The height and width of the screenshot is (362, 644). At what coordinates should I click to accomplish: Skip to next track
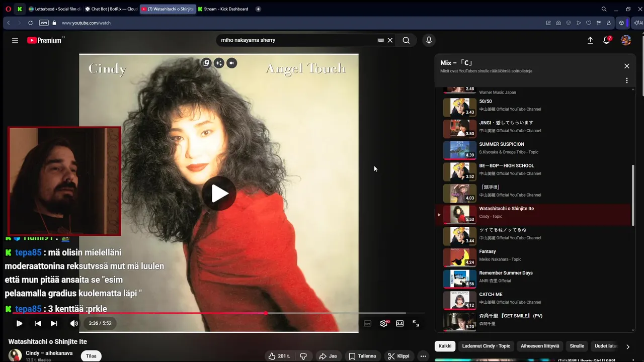pos(54,323)
